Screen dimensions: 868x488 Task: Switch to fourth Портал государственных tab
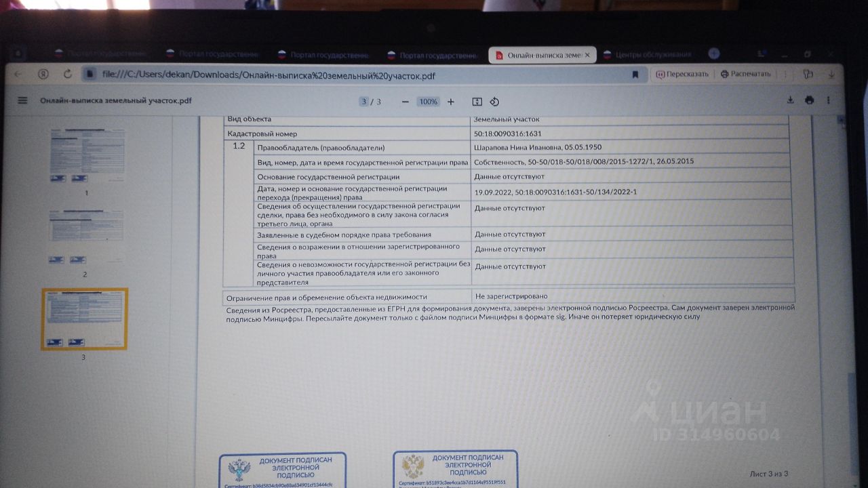[431, 55]
